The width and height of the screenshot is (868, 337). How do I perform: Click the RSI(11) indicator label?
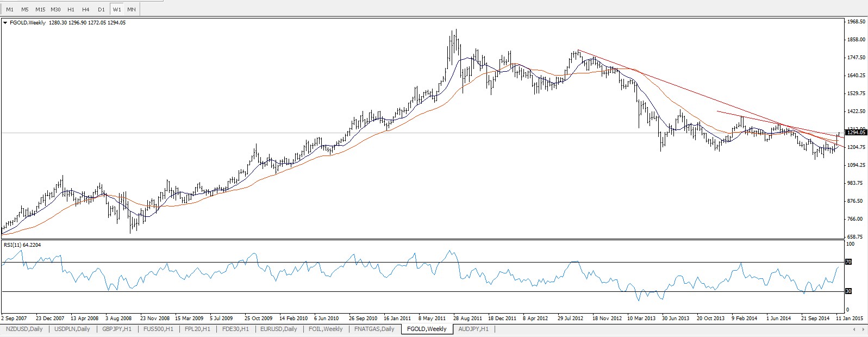point(22,245)
